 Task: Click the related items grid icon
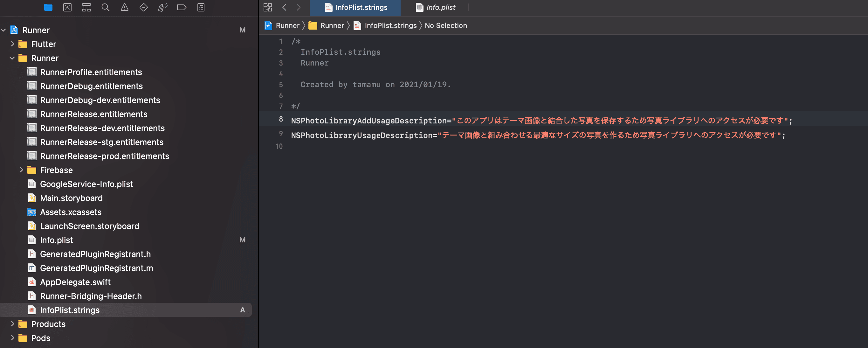pos(267,7)
